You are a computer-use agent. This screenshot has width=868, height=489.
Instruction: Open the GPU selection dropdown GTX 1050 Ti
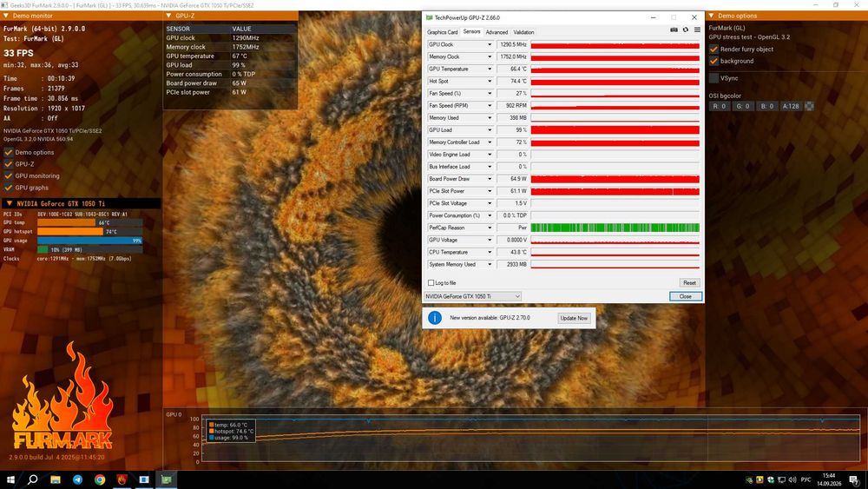point(473,296)
